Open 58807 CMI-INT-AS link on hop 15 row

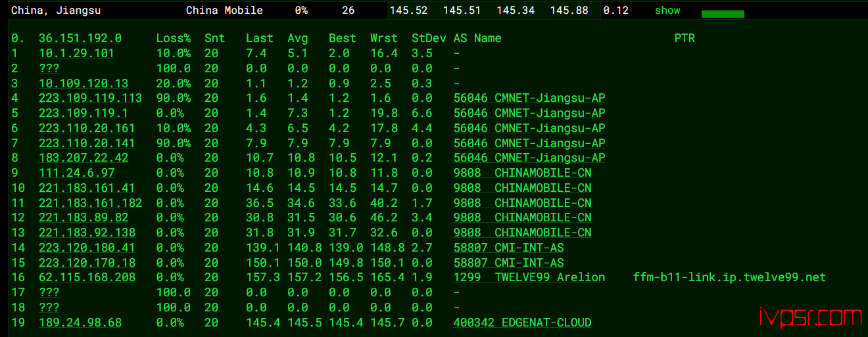pos(509,263)
